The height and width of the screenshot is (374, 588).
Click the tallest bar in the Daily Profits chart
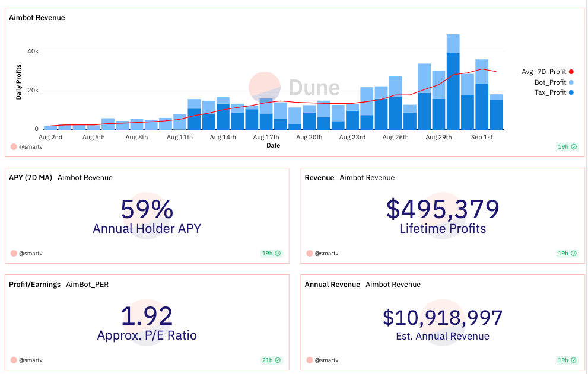[453, 82]
